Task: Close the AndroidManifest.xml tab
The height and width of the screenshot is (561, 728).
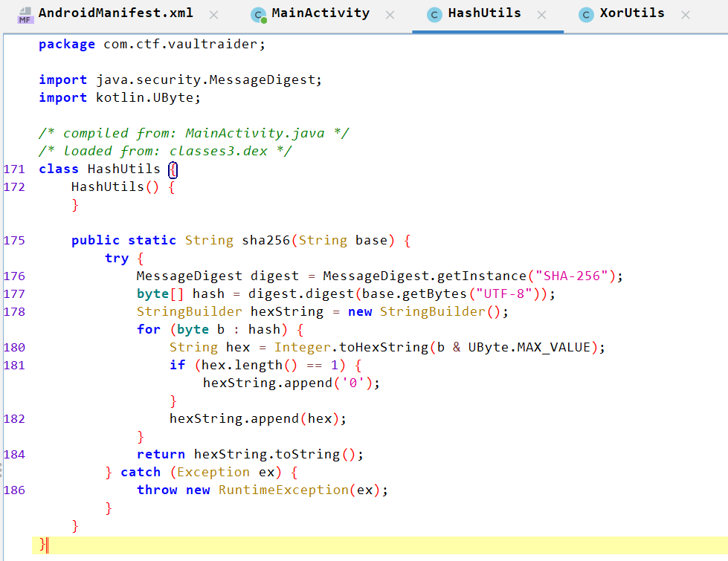Action: click(x=214, y=15)
